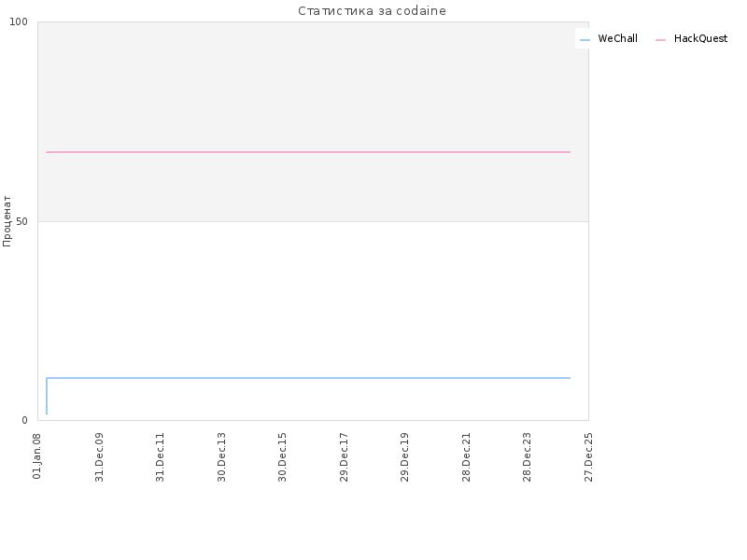747x560 pixels.
Task: Click the 31.Dec.11 date label
Action: coord(160,457)
